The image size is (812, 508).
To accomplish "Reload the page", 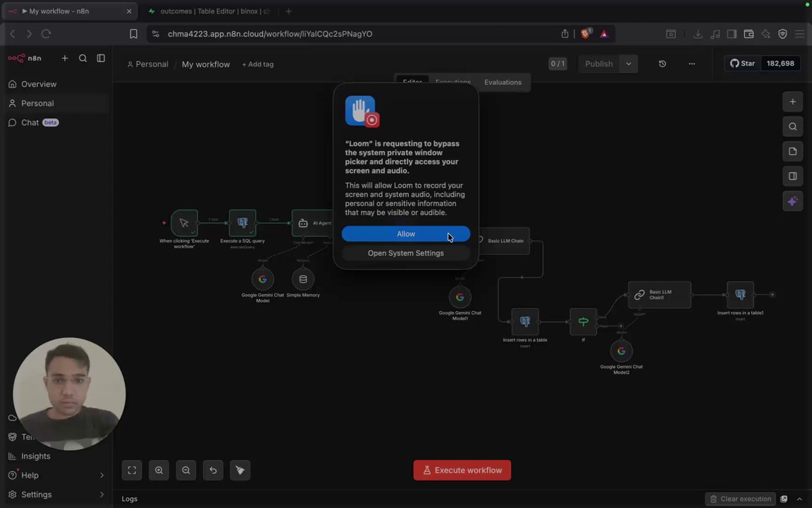I will (x=46, y=34).
